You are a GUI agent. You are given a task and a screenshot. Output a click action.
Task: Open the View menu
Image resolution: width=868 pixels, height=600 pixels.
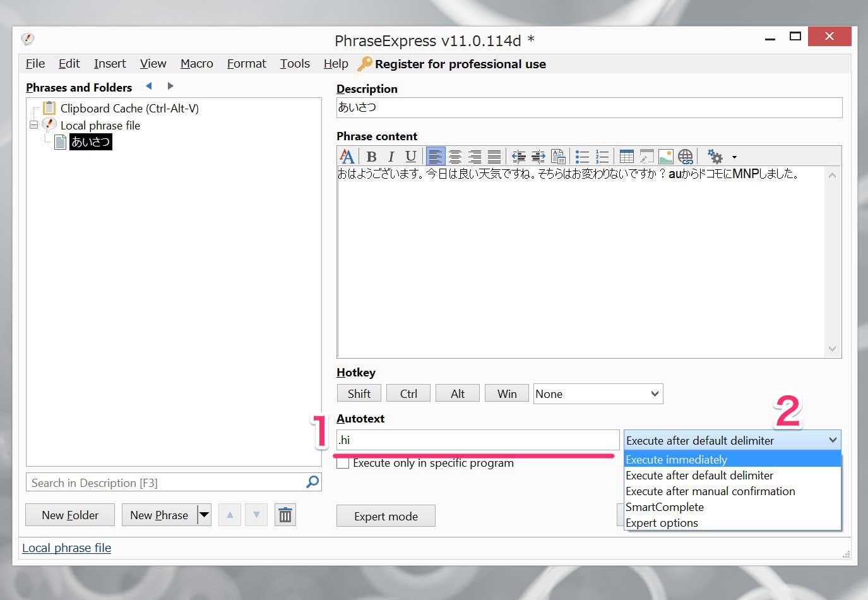tap(153, 64)
